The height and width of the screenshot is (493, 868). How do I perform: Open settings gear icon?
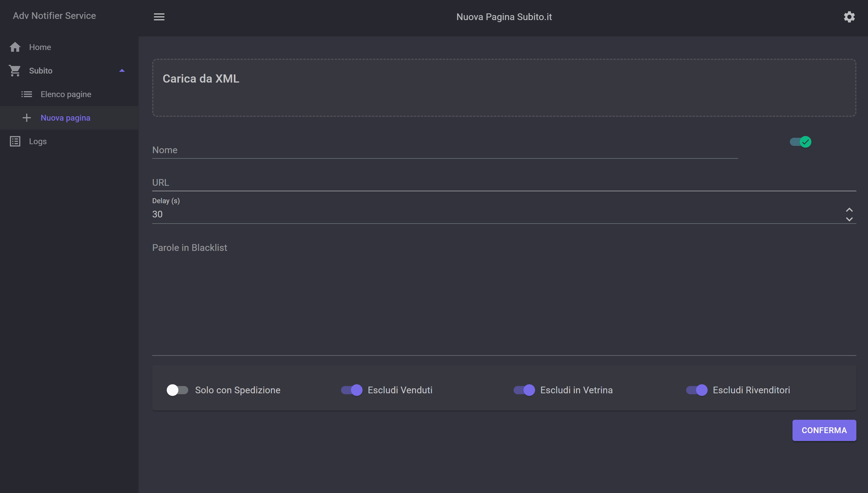click(x=849, y=17)
